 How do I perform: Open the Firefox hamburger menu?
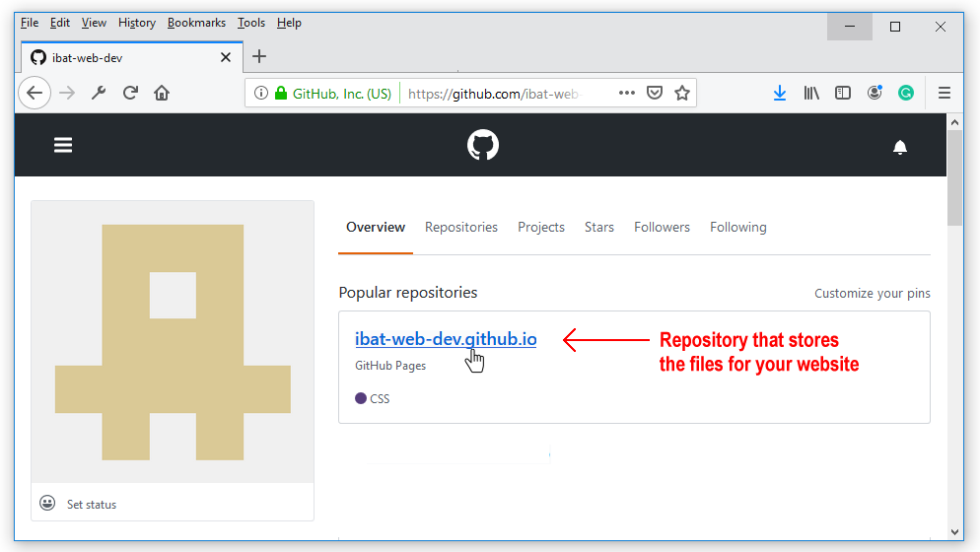tap(945, 93)
